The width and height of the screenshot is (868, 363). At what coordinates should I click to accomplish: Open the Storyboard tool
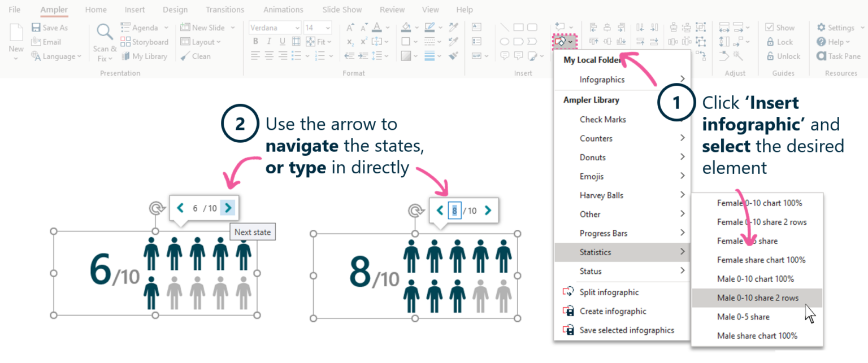[145, 41]
